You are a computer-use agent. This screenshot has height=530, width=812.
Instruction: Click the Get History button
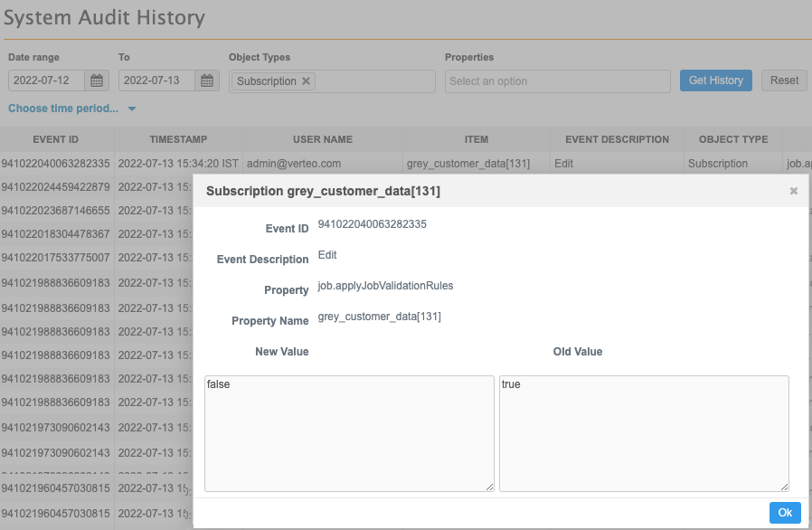pos(715,80)
